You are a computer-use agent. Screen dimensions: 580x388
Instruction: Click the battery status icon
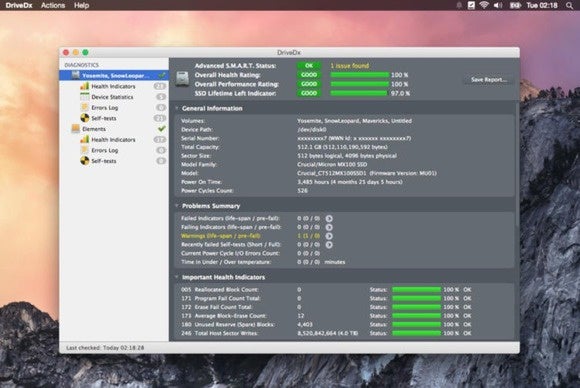(515, 5)
